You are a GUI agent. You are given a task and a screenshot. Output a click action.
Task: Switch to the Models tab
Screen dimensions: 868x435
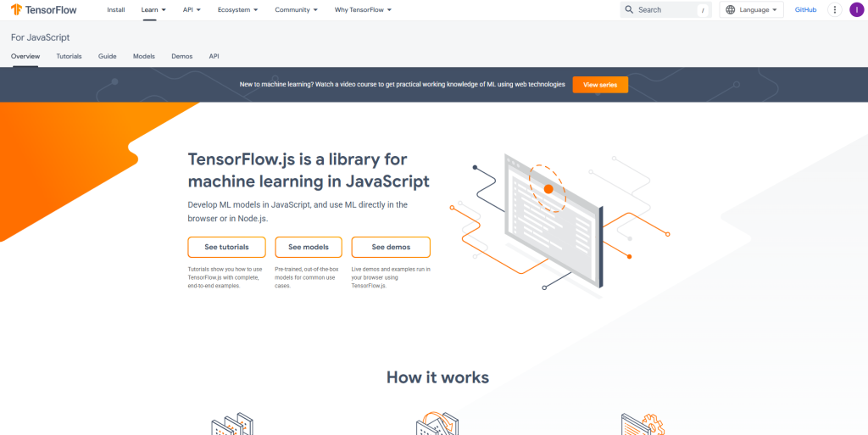pos(144,57)
